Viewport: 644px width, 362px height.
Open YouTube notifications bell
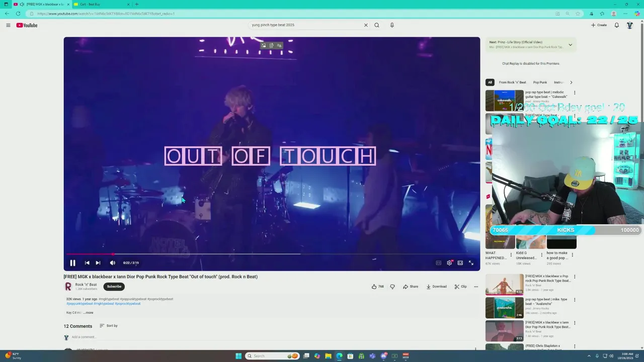[x=617, y=25]
